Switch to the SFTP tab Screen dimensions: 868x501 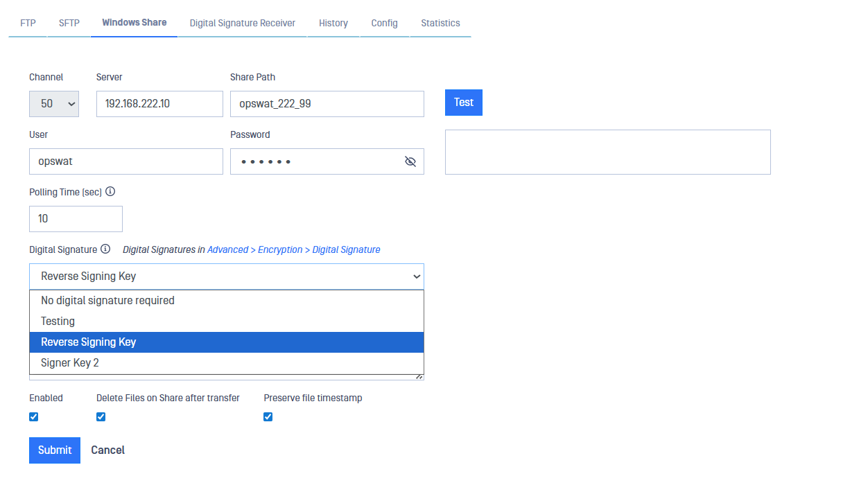point(69,23)
